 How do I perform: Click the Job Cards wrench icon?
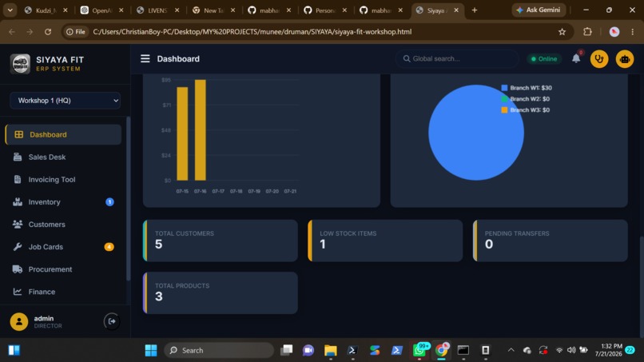(18, 247)
